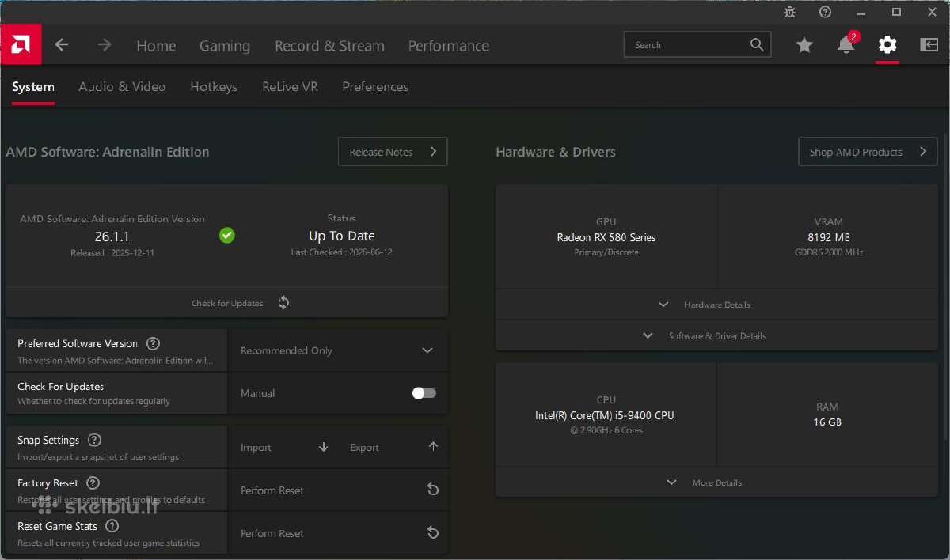The image size is (950, 560).
Task: Toggle Check For Updates manual switch
Action: 424,393
